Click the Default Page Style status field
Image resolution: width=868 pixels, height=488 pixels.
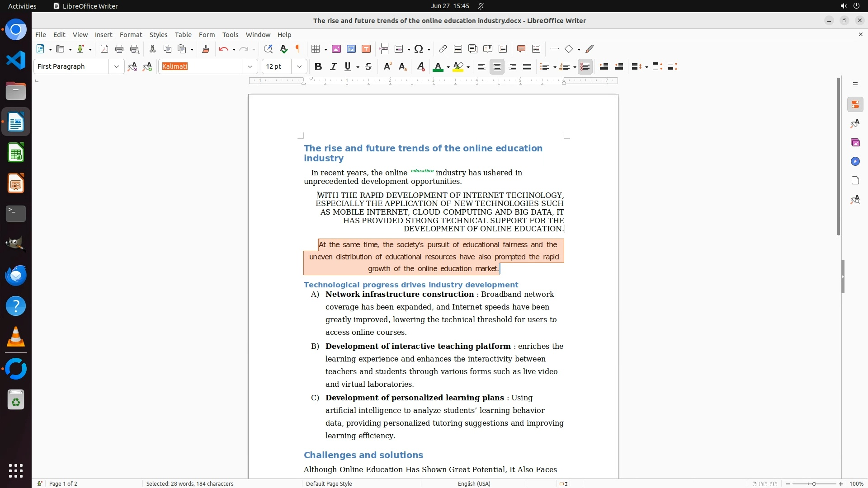[x=329, y=484]
